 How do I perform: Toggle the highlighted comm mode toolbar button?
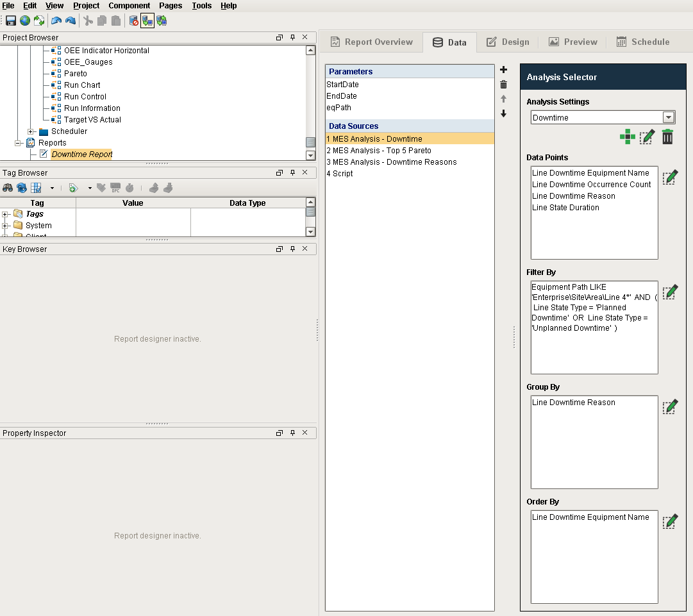point(147,21)
